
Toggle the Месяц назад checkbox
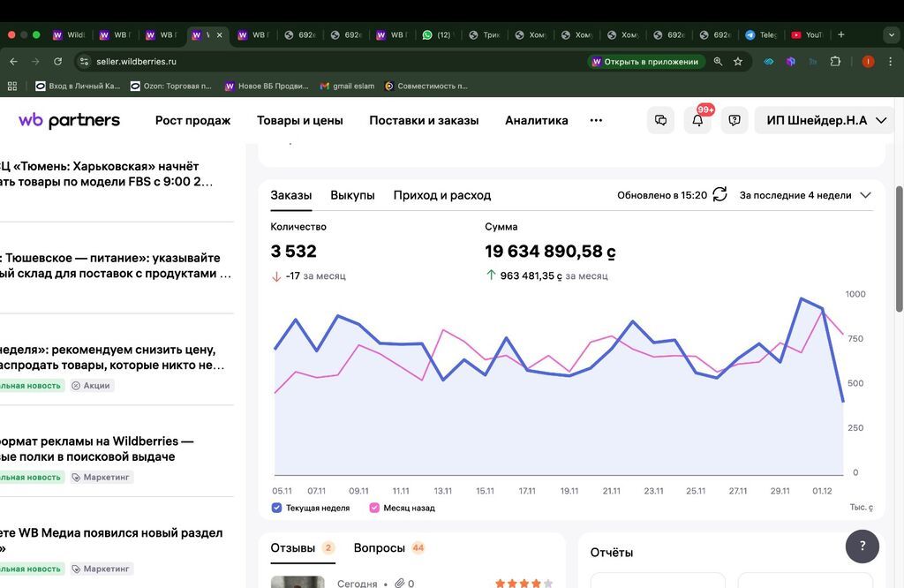click(x=374, y=508)
